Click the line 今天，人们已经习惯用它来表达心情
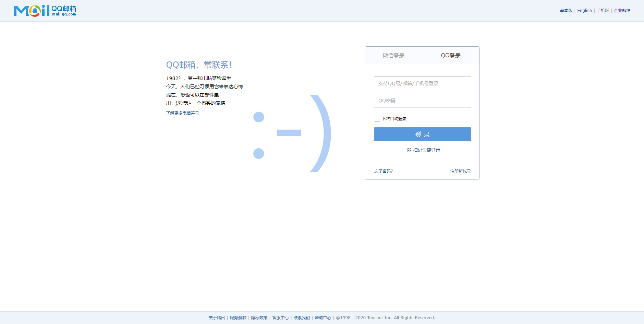 tap(205, 87)
